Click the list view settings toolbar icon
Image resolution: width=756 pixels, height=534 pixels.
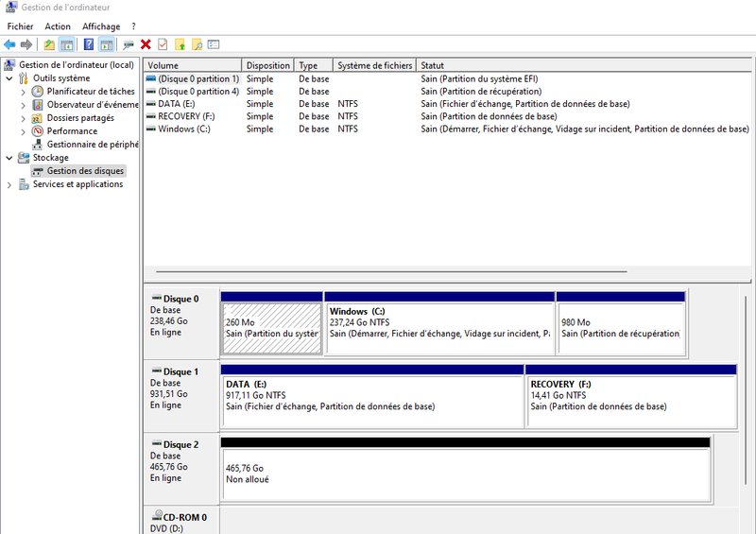coord(214,44)
